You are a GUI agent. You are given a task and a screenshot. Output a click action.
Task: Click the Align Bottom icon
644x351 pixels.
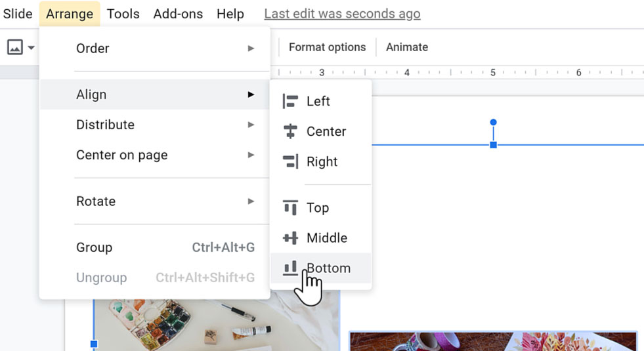[x=290, y=268]
